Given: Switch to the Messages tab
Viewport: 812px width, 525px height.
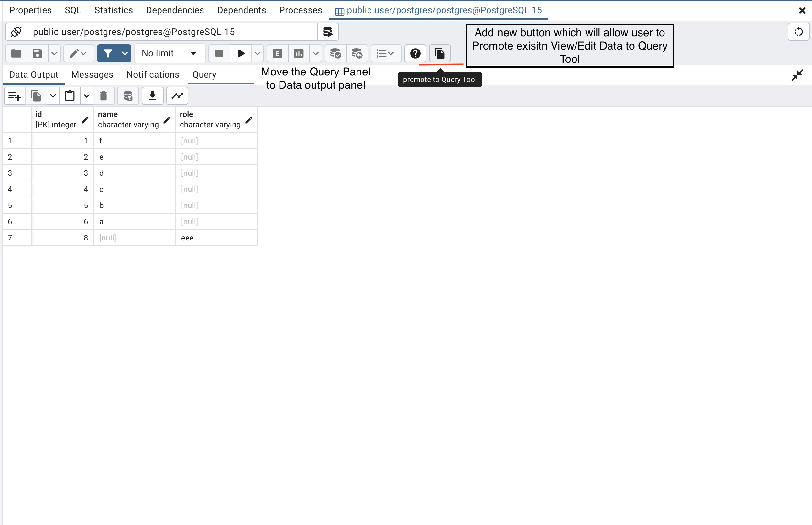Looking at the screenshot, I should click(x=92, y=75).
